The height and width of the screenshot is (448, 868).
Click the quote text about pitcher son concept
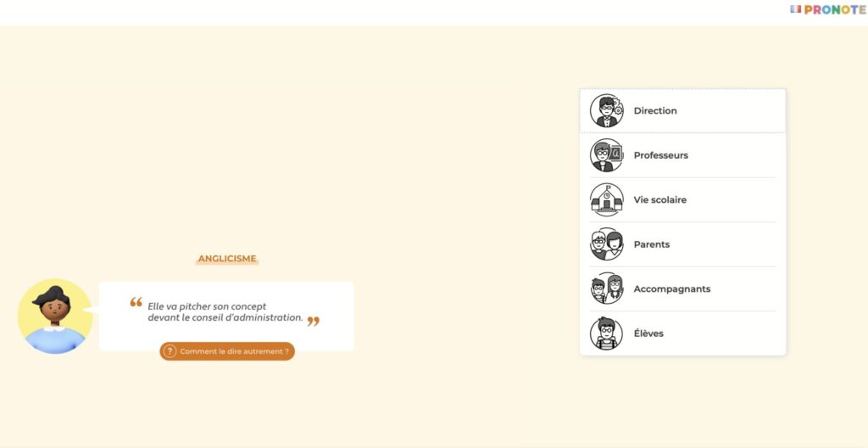pyautogui.click(x=225, y=312)
